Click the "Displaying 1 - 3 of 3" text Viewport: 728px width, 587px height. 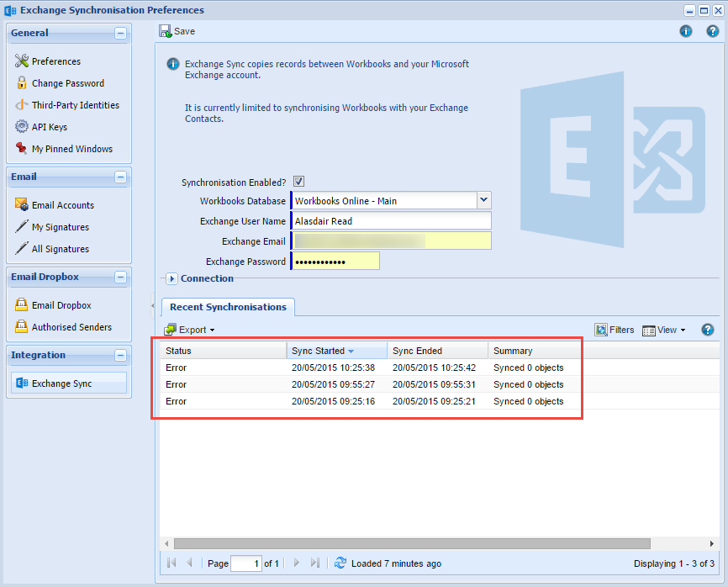click(674, 563)
